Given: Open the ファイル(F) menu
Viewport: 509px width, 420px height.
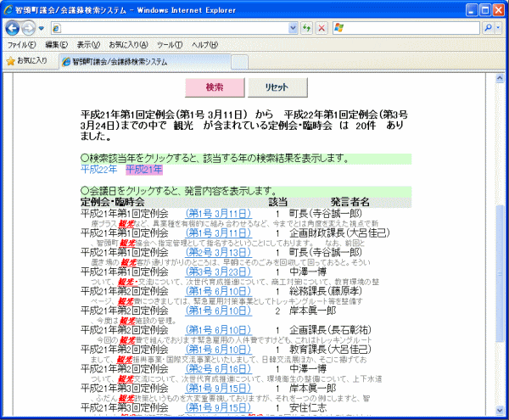Looking at the screenshot, I should point(21,45).
